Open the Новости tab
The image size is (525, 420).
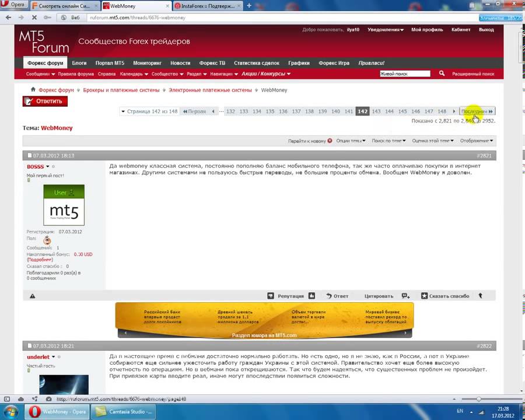coord(180,62)
